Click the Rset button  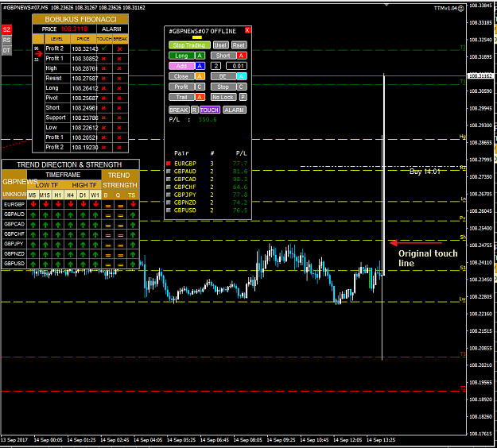click(239, 45)
